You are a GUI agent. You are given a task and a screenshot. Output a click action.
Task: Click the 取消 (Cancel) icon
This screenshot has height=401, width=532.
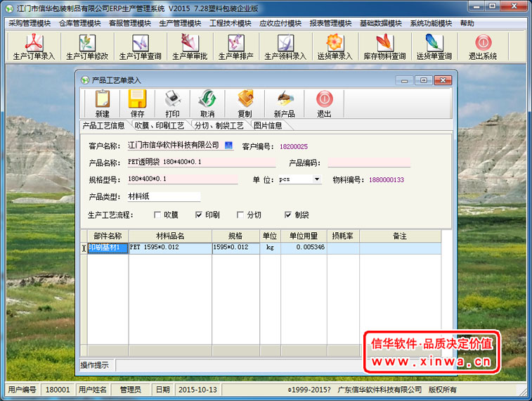pos(207,101)
